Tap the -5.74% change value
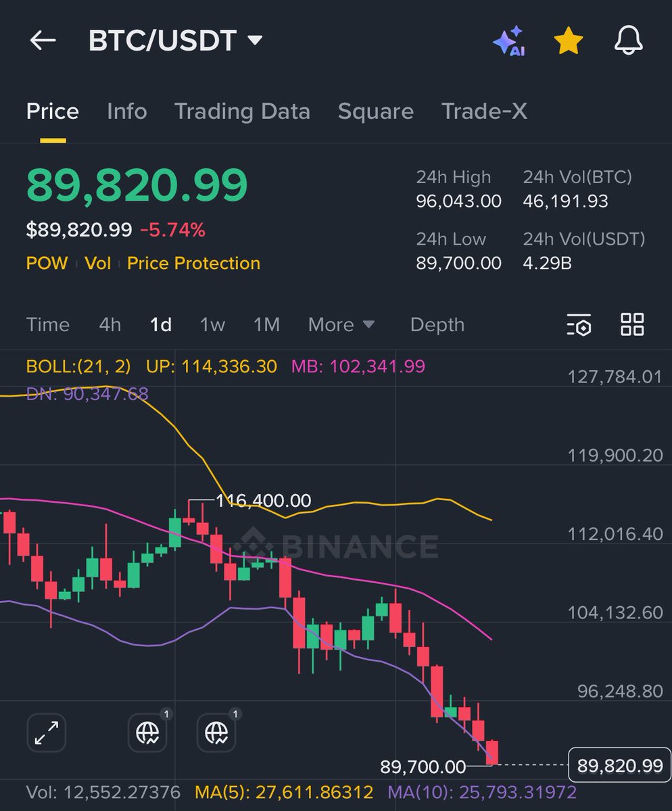The width and height of the screenshot is (672, 811). (x=172, y=230)
